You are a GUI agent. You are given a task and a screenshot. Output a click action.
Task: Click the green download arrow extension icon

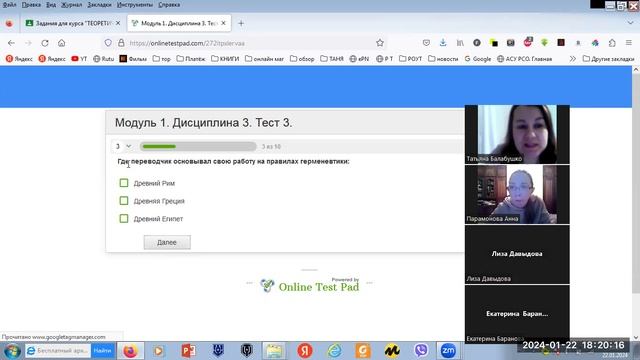544,43
